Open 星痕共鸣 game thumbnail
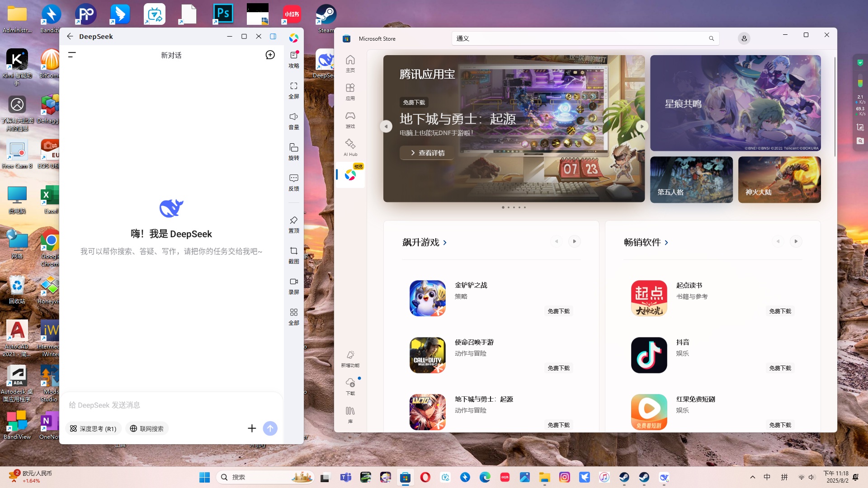 point(736,103)
